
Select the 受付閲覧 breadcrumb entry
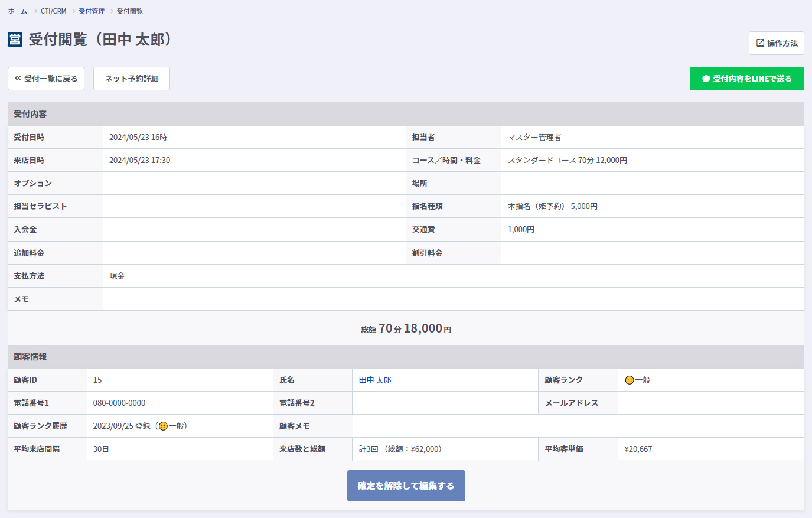tap(129, 11)
